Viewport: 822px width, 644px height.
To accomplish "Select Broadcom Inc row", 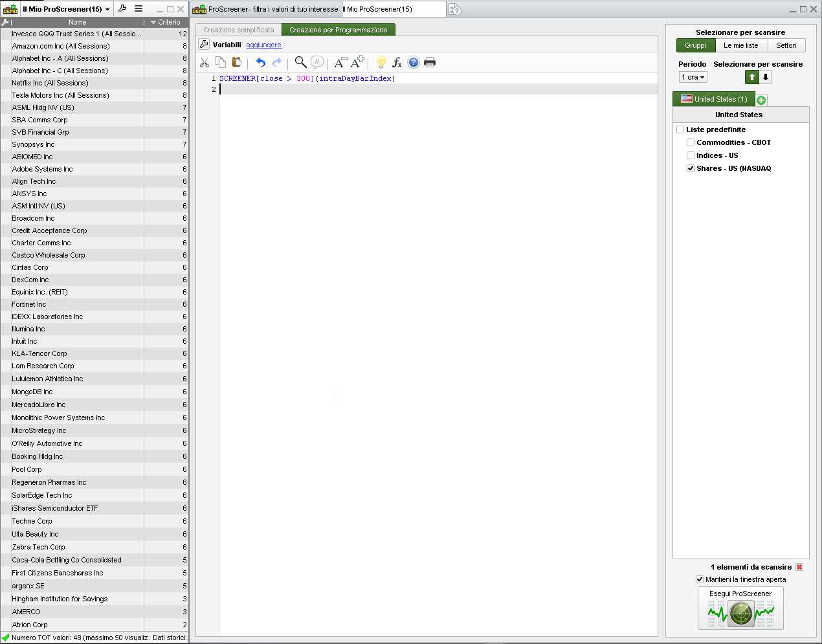I will pyautogui.click(x=94, y=218).
